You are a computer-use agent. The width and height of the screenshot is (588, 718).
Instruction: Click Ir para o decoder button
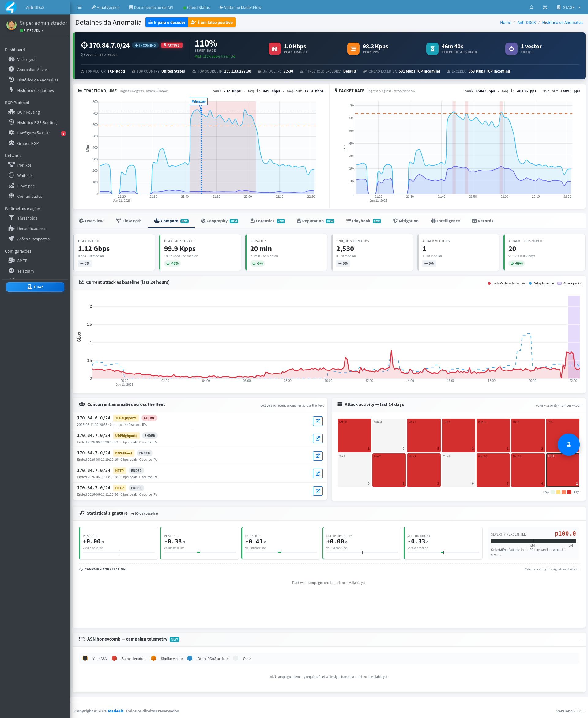tap(167, 22)
